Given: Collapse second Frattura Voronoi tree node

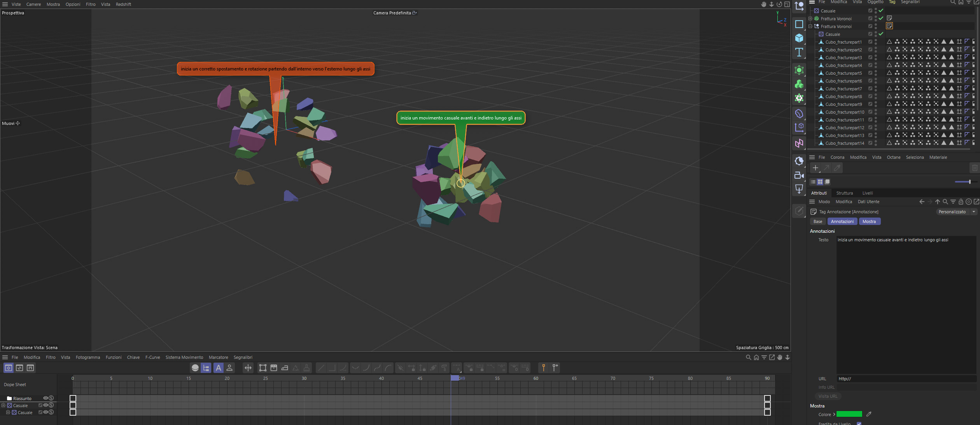Looking at the screenshot, I should click(x=810, y=26).
